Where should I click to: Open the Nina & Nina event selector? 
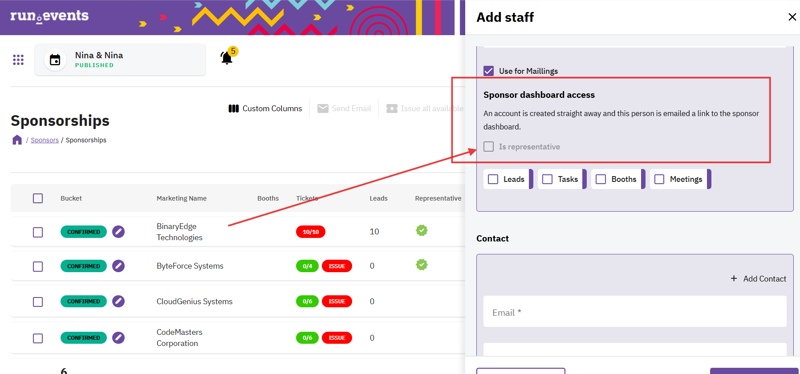point(120,60)
